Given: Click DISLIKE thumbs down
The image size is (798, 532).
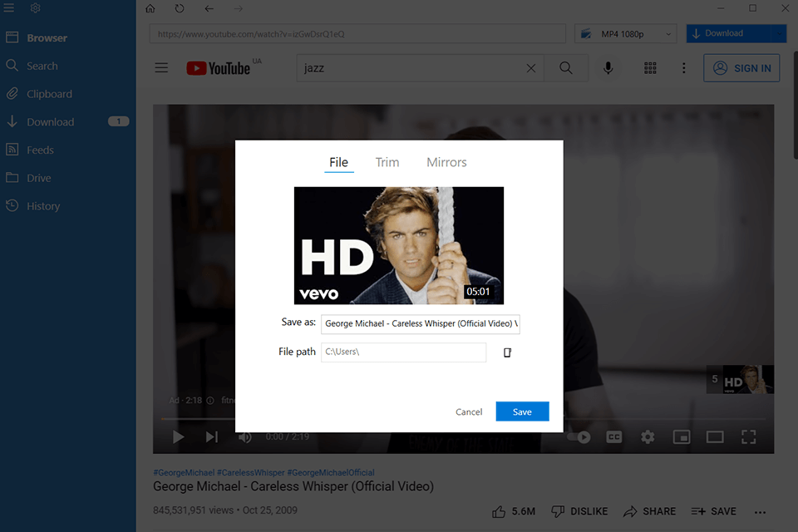Looking at the screenshot, I should [x=579, y=511].
